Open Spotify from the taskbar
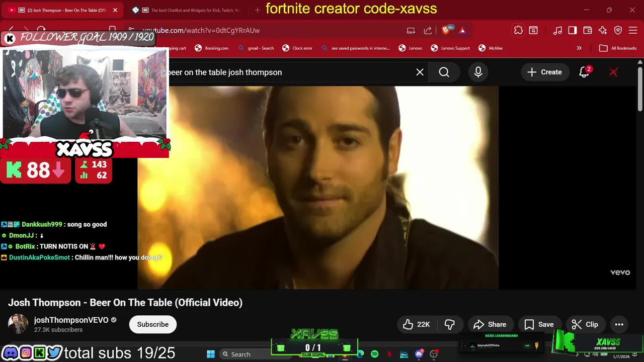 point(375,354)
